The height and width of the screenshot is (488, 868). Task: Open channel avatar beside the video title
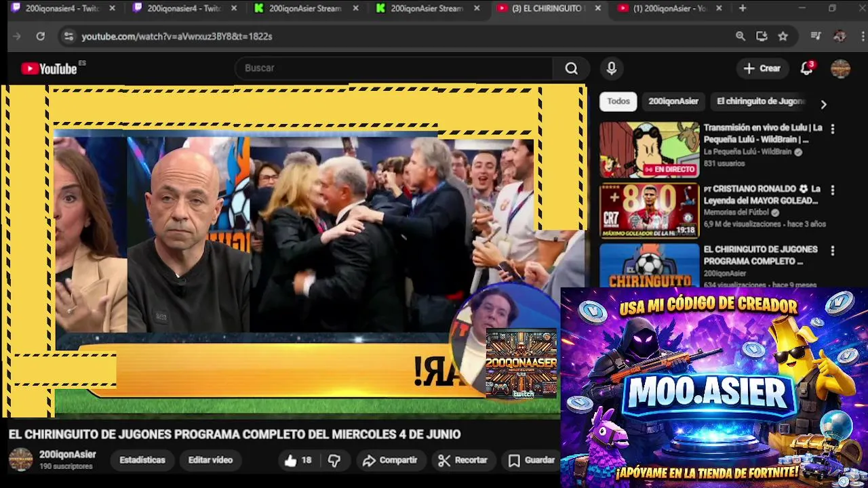pos(20,460)
